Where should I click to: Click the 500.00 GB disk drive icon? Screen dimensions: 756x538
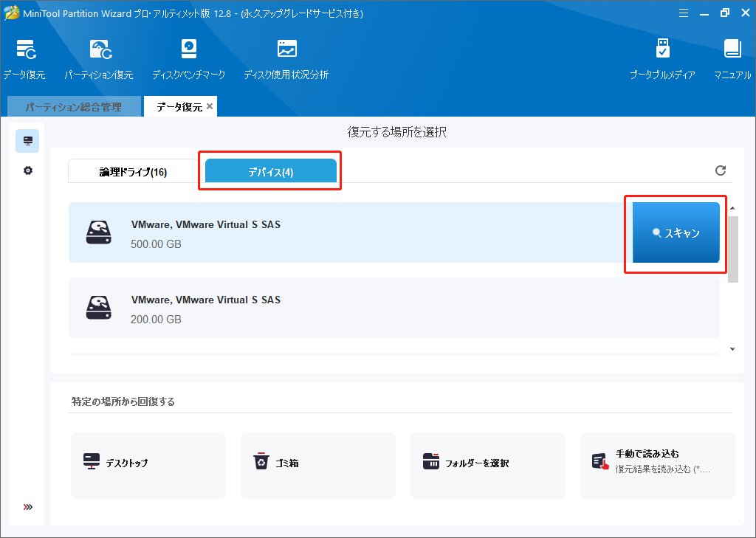[x=99, y=232]
